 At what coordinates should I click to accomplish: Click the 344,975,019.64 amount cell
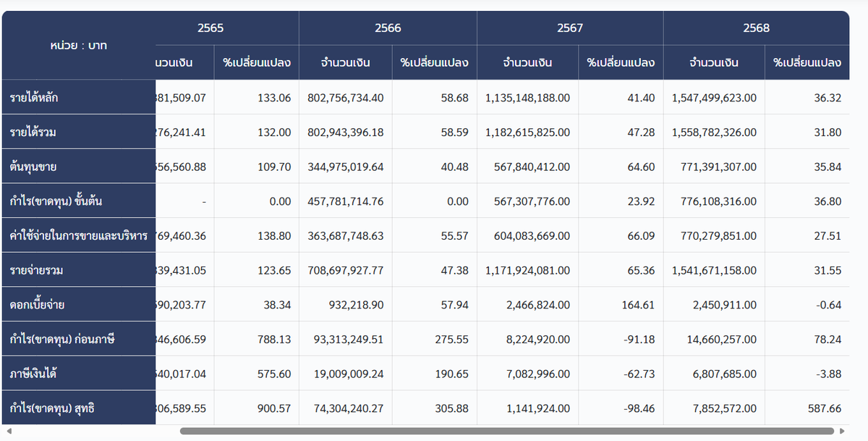coord(346,167)
